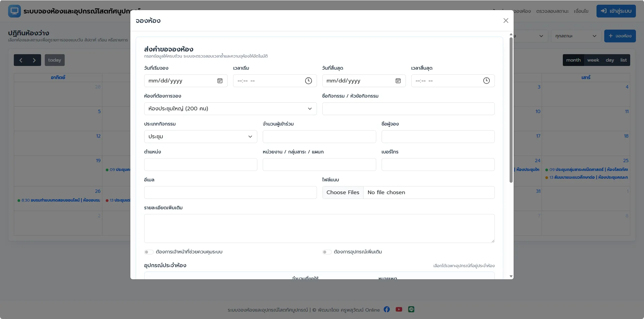This screenshot has height=319, width=644.
Task: Click the Choose Files button
Action: click(343, 192)
